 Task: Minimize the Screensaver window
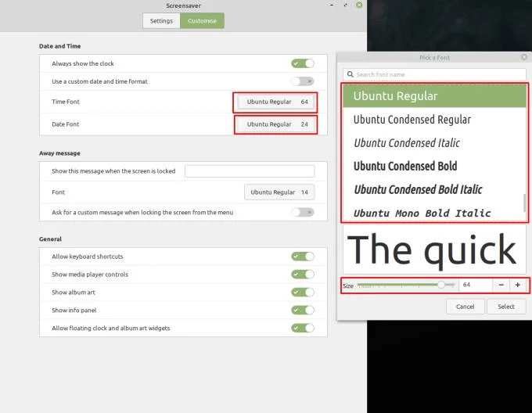pyautogui.click(x=332, y=5)
